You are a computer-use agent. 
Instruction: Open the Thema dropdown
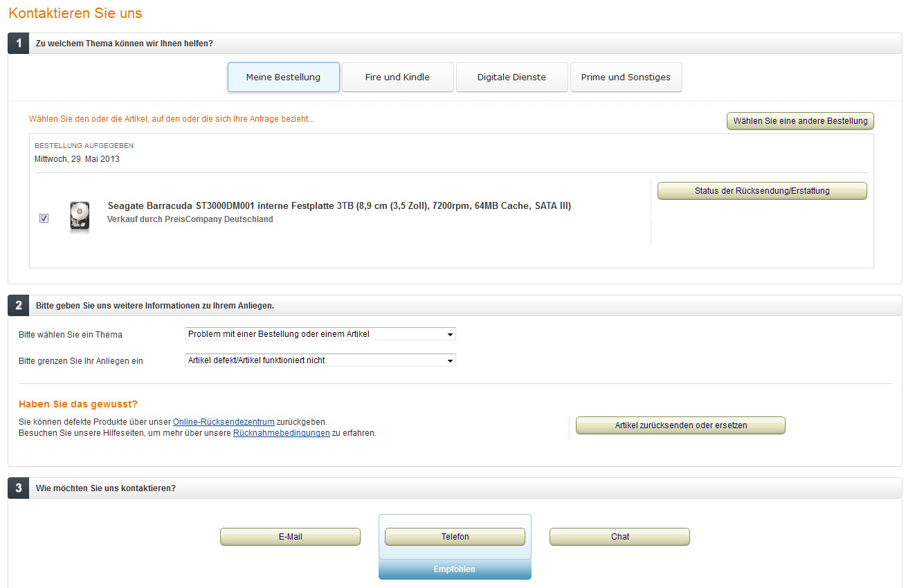320,334
